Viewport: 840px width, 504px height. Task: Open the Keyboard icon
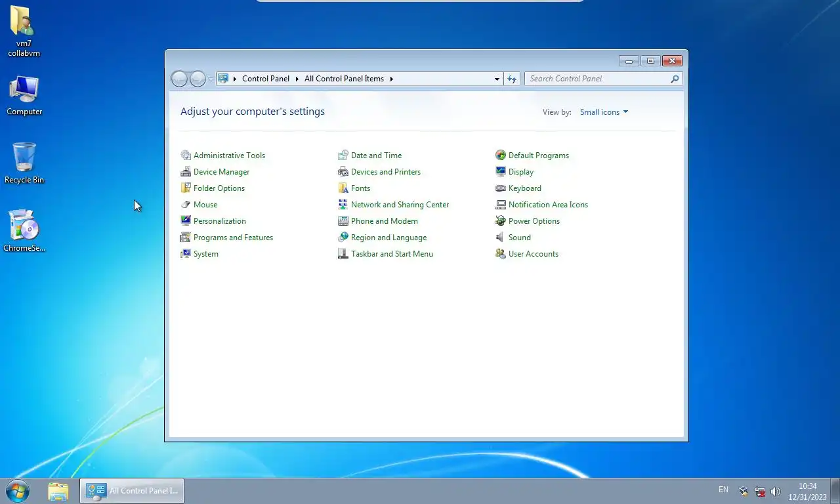[501, 188]
